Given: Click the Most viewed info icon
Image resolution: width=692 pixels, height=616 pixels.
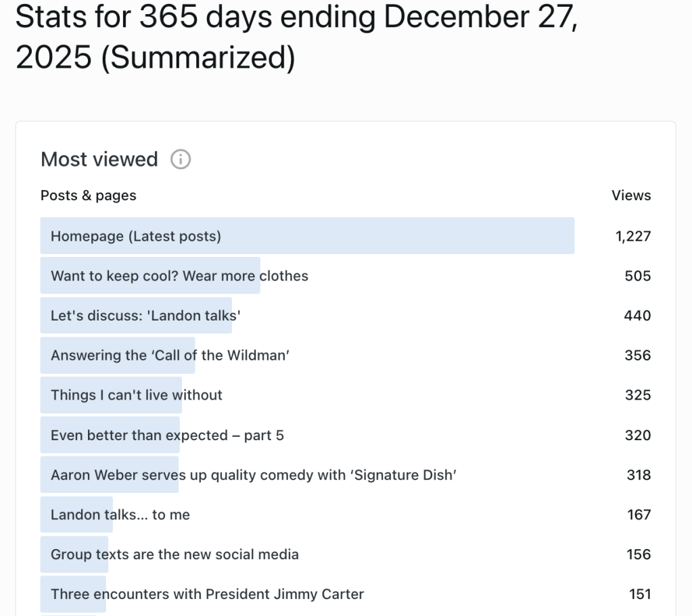Looking at the screenshot, I should coord(180,160).
